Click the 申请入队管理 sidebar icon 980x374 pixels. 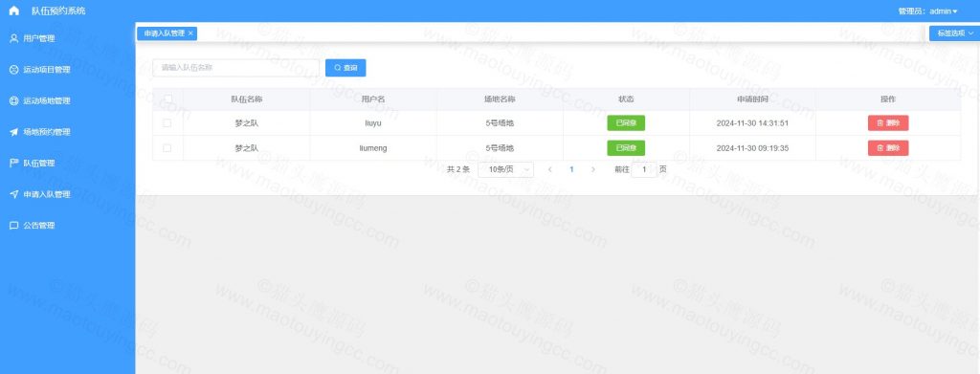click(13, 194)
